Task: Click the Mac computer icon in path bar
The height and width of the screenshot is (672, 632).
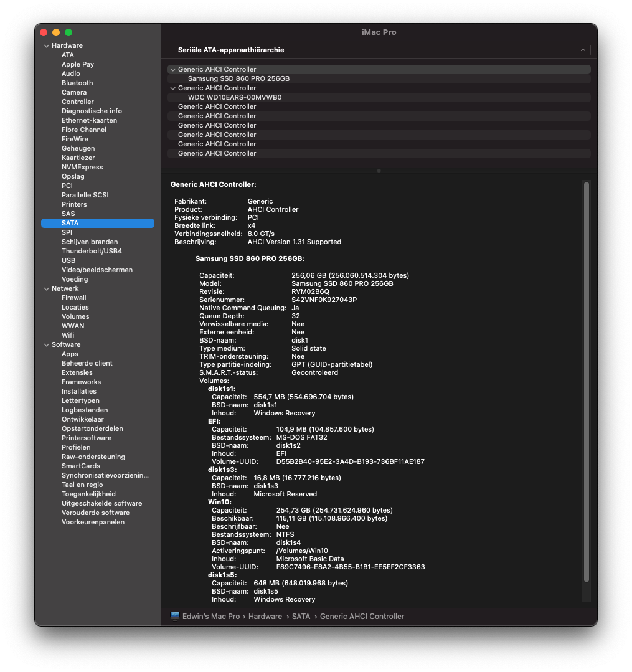Action: pyautogui.click(x=175, y=616)
